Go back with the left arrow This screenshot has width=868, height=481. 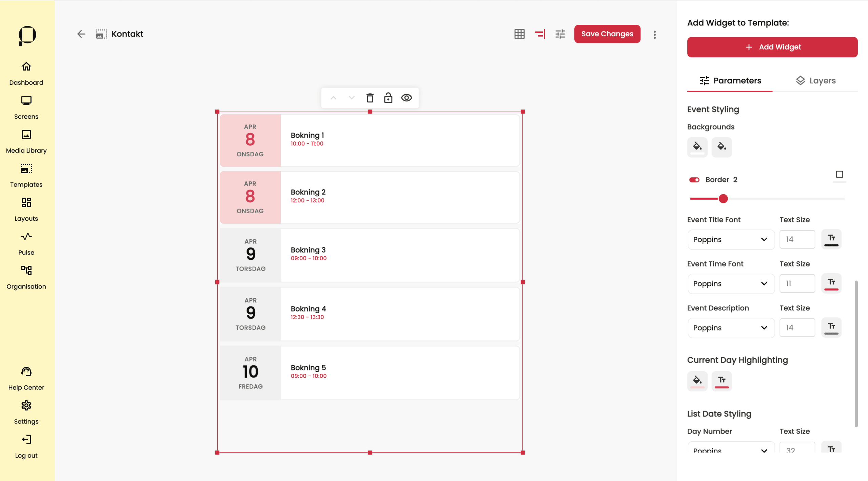coord(81,34)
